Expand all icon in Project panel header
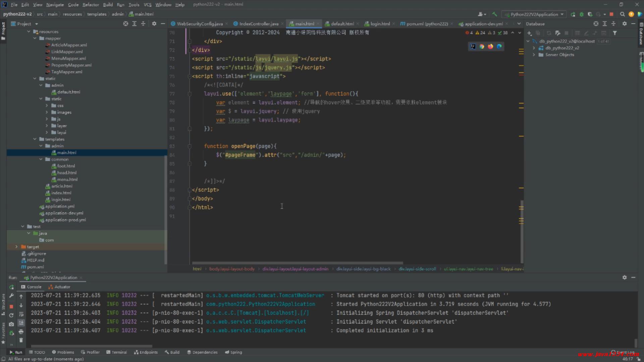 [134, 24]
